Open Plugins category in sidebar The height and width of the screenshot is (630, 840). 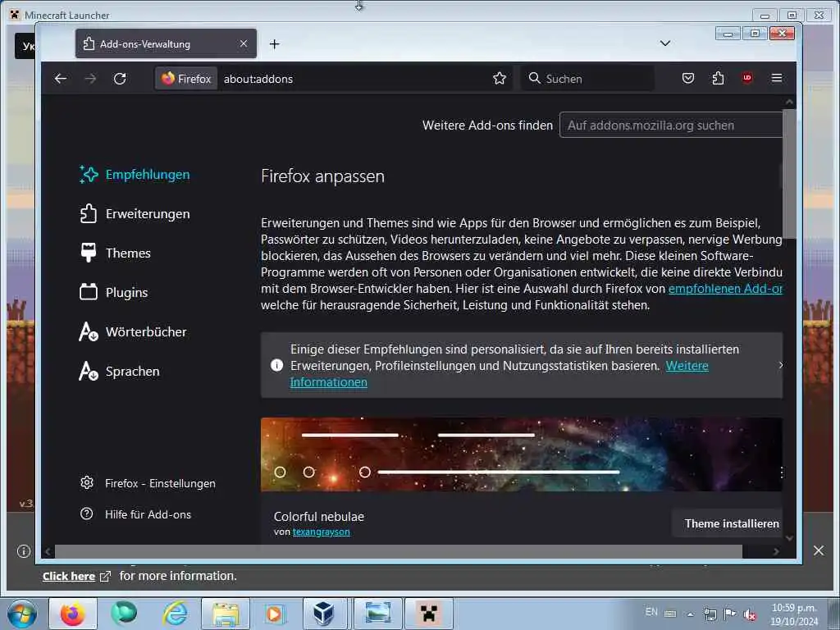click(x=113, y=293)
